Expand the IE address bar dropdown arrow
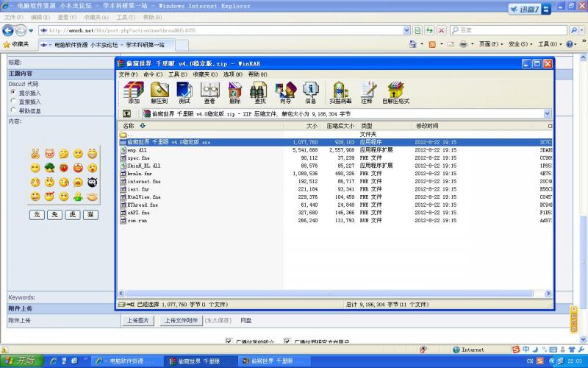 point(407,30)
